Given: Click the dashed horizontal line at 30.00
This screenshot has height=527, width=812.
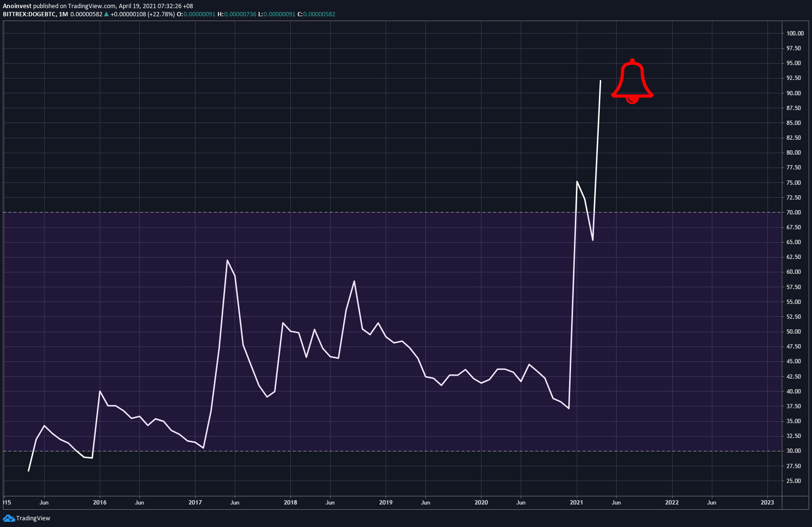Looking at the screenshot, I should pyautogui.click(x=393, y=451).
